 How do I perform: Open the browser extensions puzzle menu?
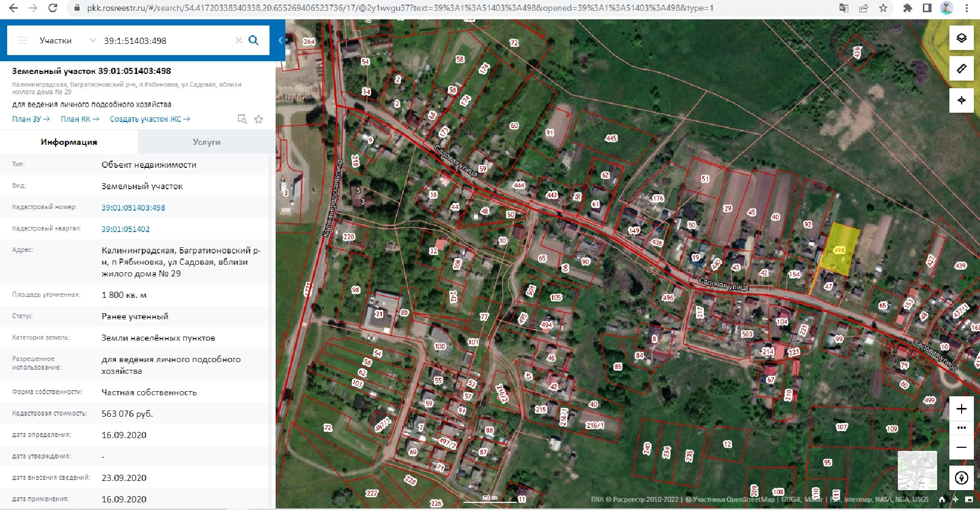click(908, 8)
